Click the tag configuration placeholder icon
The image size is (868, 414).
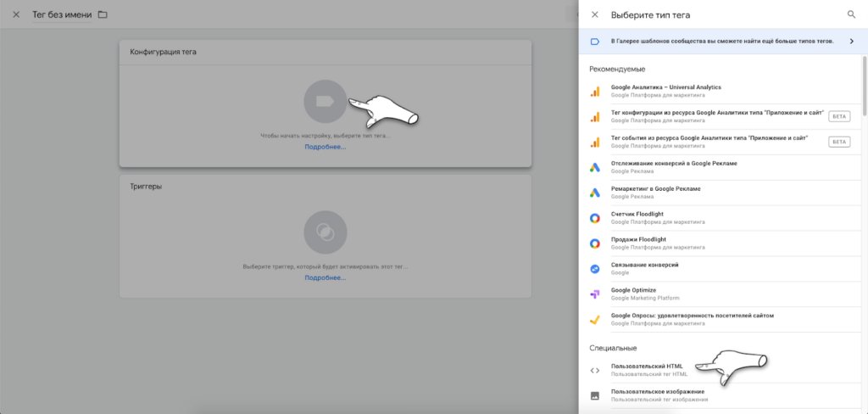(x=325, y=101)
